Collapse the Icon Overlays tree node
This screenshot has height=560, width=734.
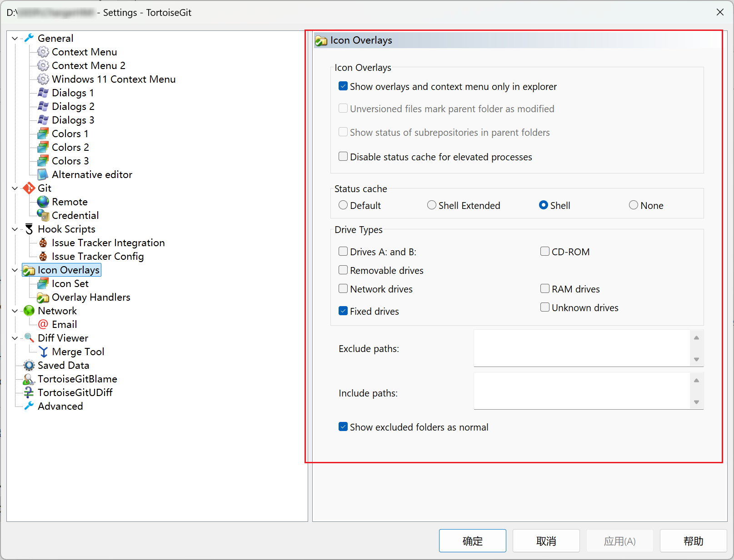click(x=15, y=270)
